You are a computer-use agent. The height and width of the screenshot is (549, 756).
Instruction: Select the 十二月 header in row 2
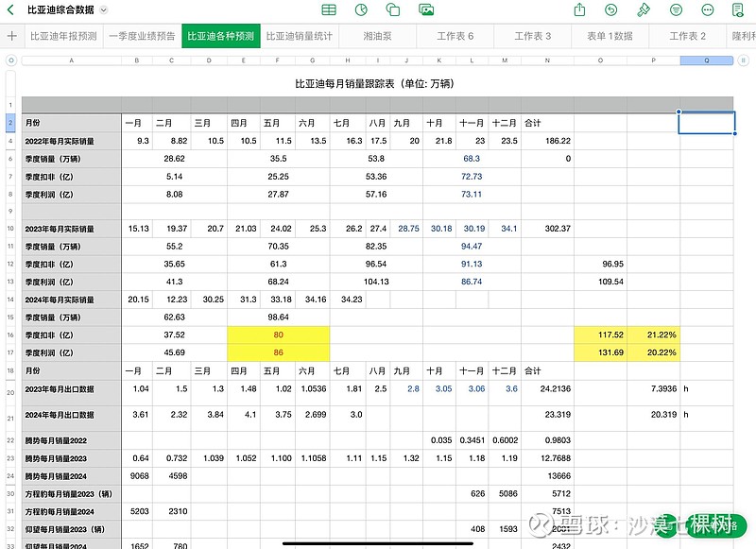pos(505,124)
